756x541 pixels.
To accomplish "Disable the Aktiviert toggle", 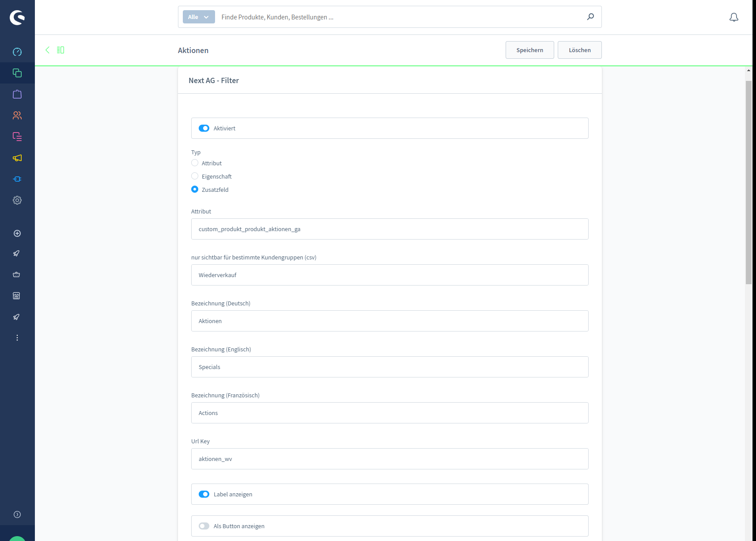I will [x=204, y=128].
